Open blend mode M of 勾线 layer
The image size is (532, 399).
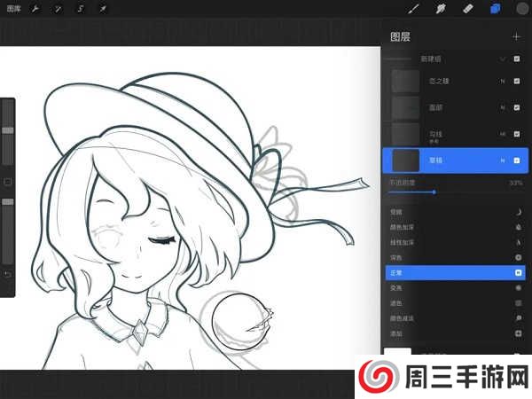click(x=503, y=134)
